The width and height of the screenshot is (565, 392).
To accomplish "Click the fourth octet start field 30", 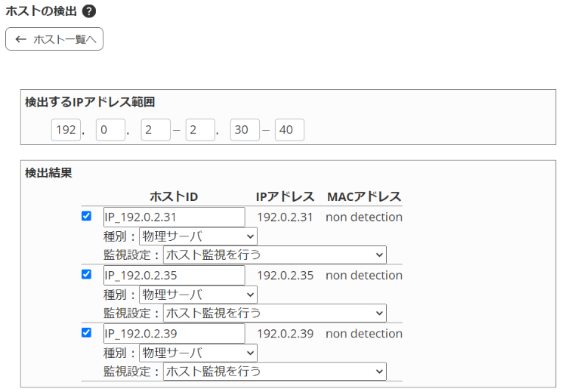I will coord(245,130).
